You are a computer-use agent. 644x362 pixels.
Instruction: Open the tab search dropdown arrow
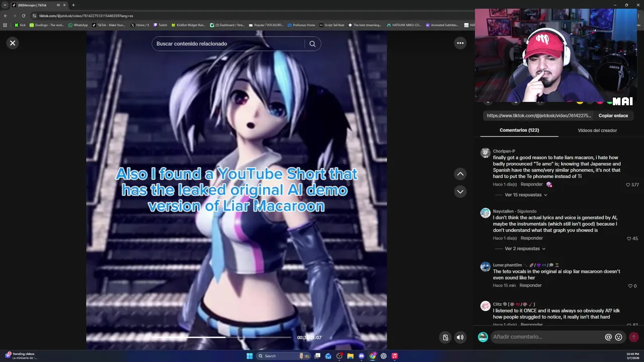pyautogui.click(x=5, y=5)
